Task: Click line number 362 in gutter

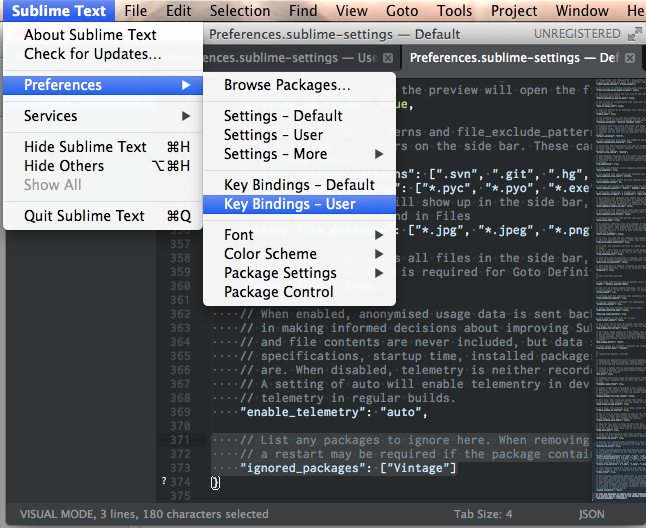Action: pos(180,314)
